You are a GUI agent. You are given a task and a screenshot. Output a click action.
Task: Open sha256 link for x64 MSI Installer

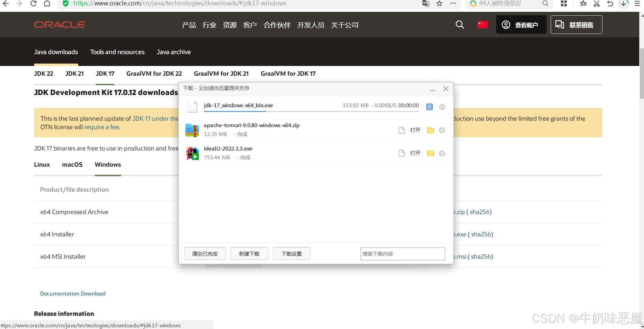[481, 257]
